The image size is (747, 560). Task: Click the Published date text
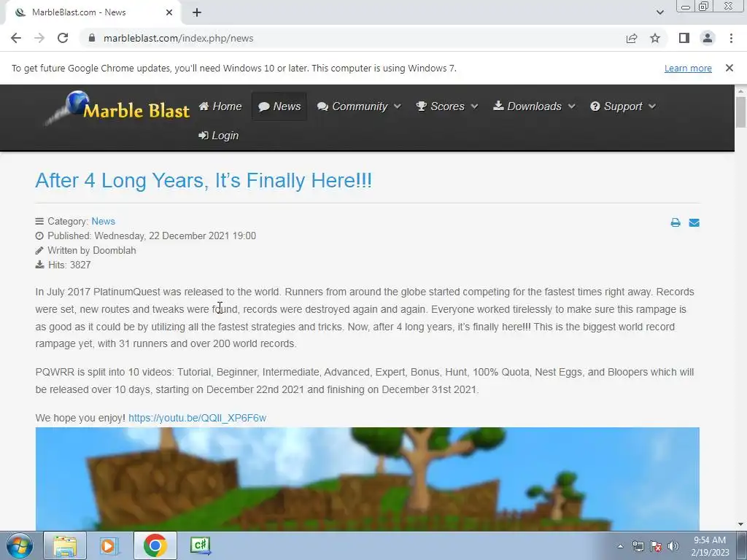coord(152,236)
